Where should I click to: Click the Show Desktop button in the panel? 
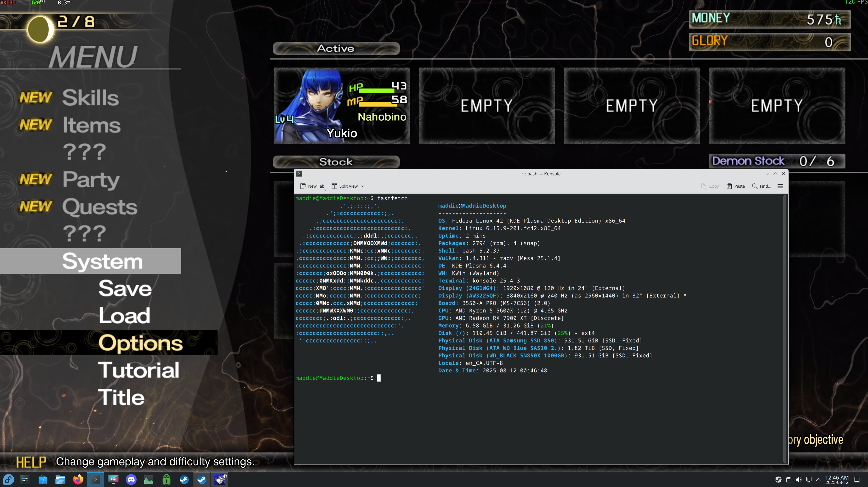857,480
